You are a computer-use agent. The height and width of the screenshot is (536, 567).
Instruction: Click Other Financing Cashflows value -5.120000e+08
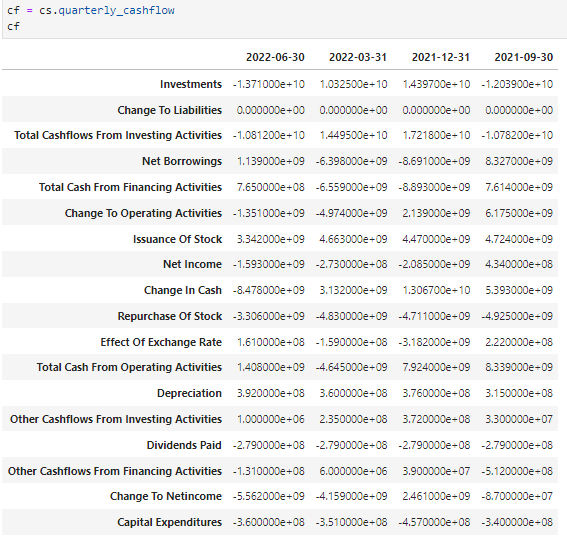click(517, 471)
